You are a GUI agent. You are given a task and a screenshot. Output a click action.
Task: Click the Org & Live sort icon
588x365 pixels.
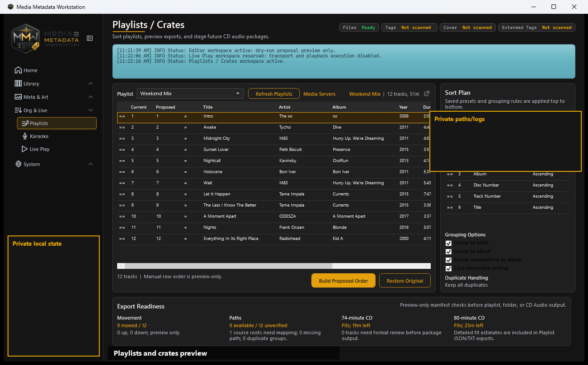point(18,110)
